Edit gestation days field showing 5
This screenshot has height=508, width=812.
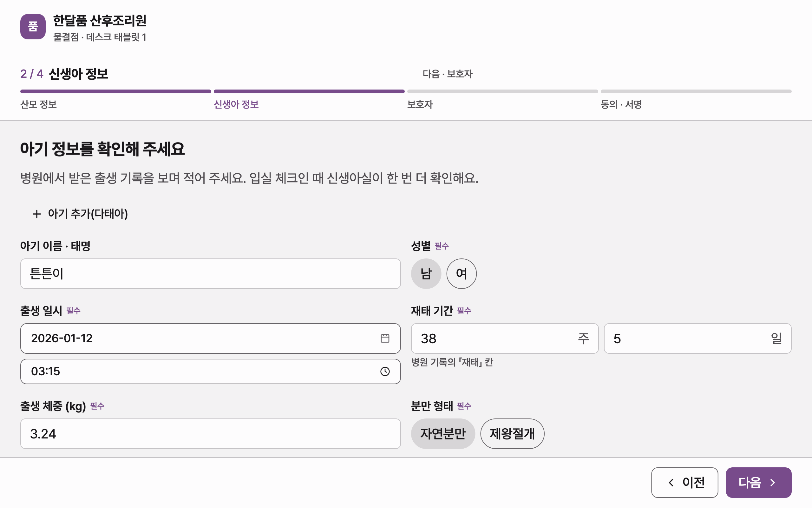click(x=697, y=338)
